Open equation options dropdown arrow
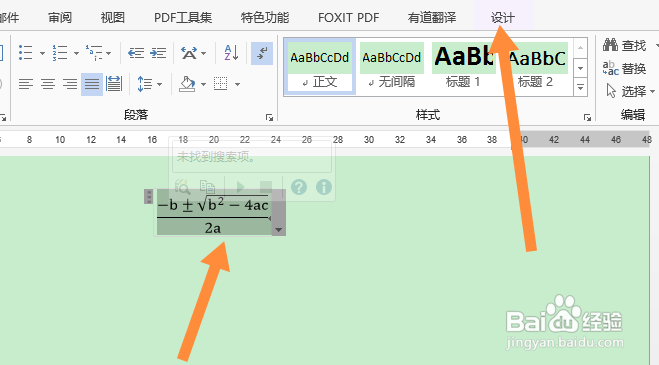This screenshot has height=365, width=659. [279, 230]
